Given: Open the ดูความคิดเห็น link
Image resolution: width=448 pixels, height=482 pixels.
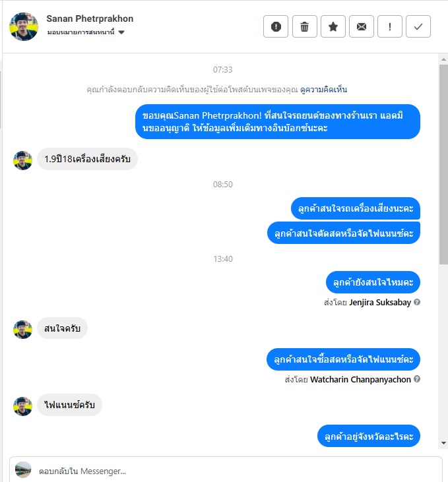Looking at the screenshot, I should (x=324, y=90).
